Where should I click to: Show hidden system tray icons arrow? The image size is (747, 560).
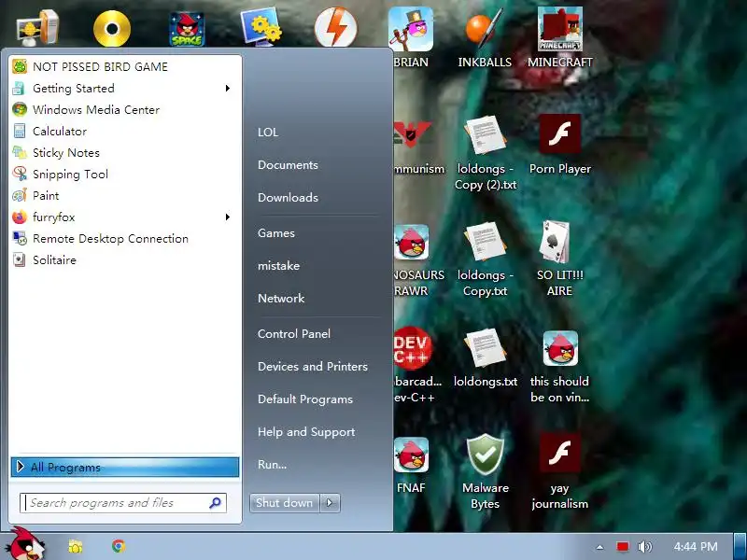pos(599,547)
